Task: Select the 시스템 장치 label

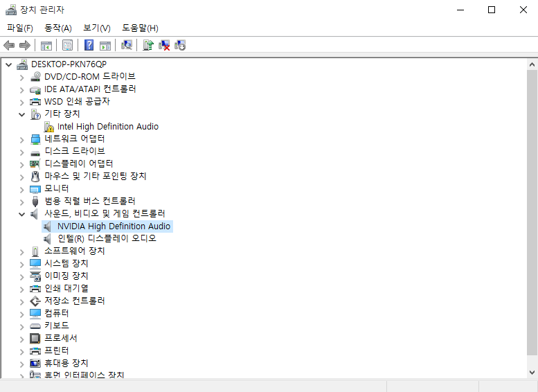Action: pos(66,264)
